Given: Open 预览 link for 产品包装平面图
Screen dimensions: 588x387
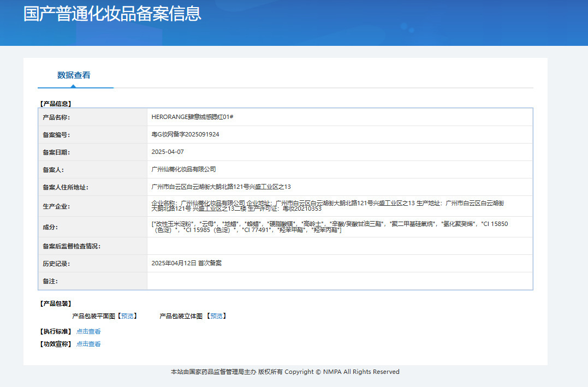Looking at the screenshot, I should tap(127, 316).
